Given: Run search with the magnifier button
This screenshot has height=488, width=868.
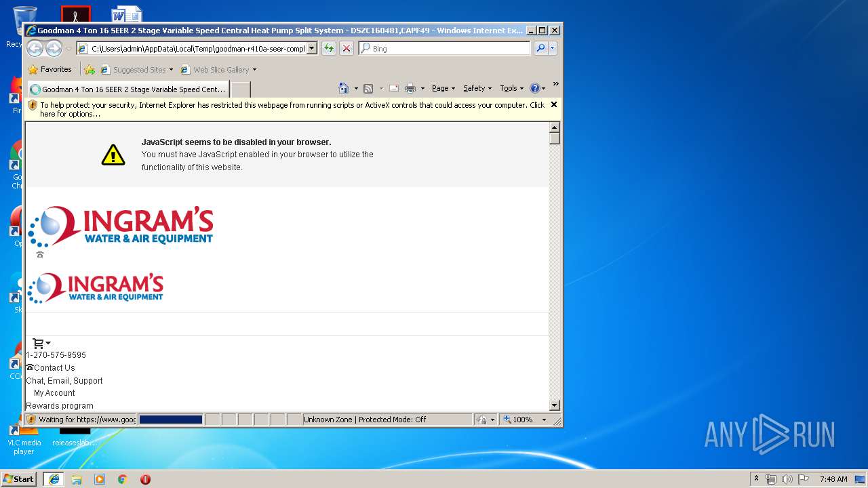Looking at the screenshot, I should (540, 48).
